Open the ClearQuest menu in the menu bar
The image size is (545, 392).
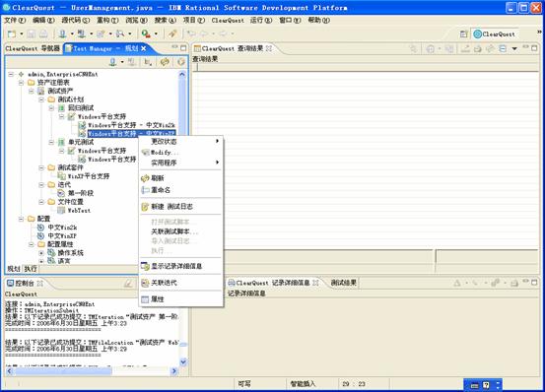(228, 21)
